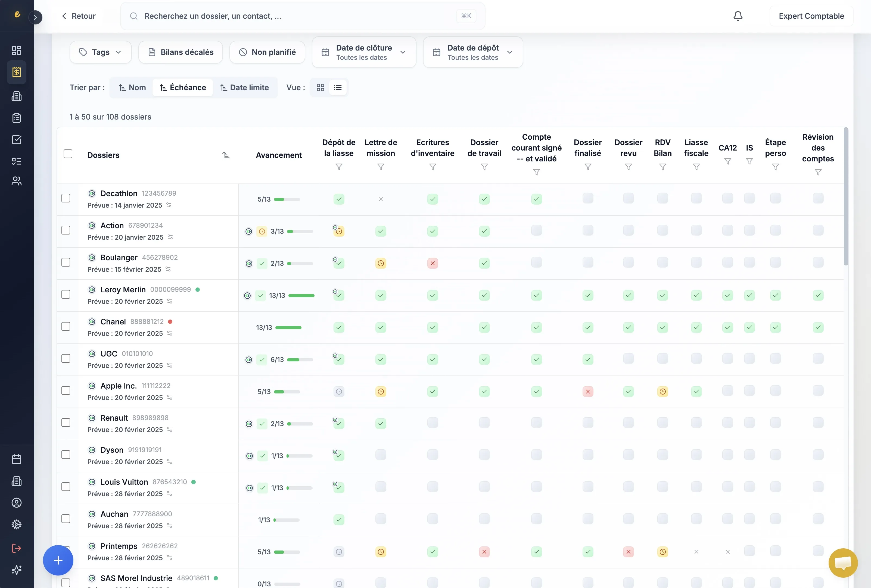The height and width of the screenshot is (588, 871).
Task: Open the chat support bubble
Action: 843,563
